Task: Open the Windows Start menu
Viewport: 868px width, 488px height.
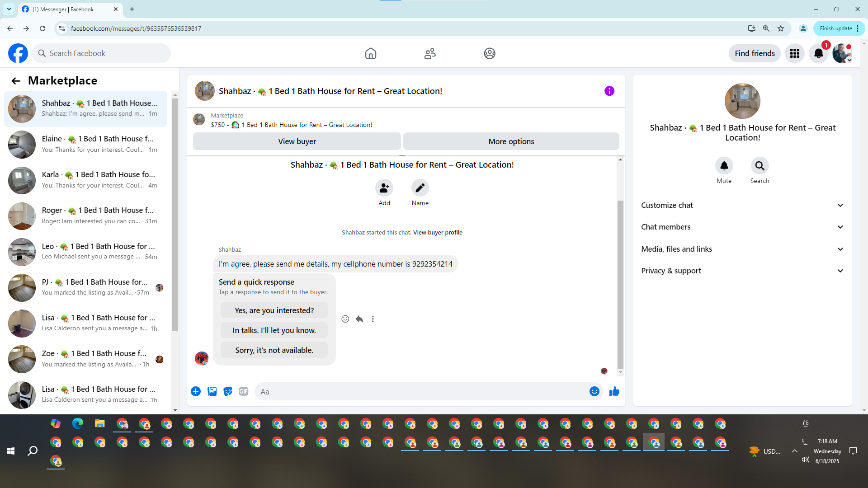Action: 11,451
